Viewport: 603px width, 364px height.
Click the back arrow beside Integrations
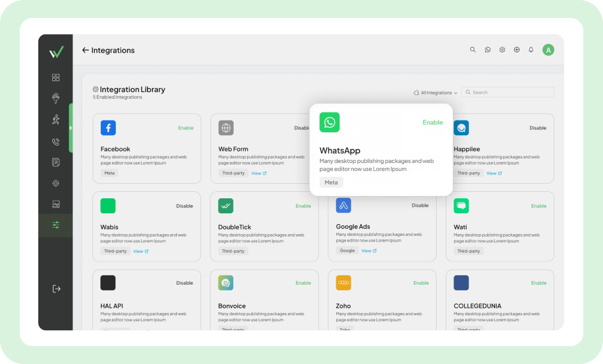pyautogui.click(x=85, y=50)
